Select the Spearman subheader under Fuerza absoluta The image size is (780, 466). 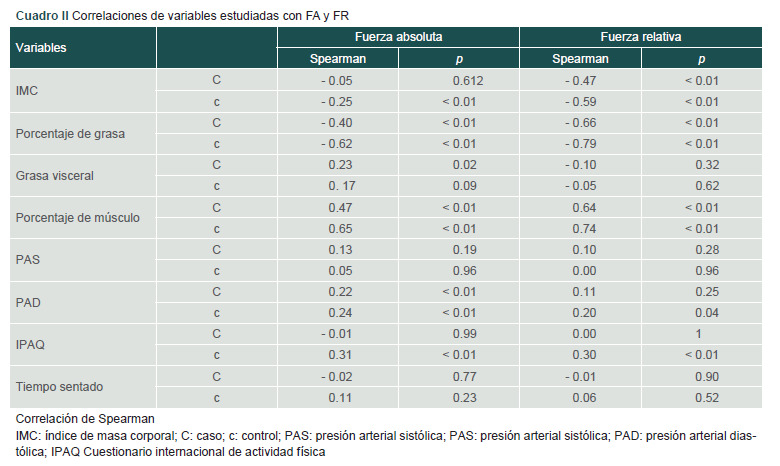tap(338, 58)
